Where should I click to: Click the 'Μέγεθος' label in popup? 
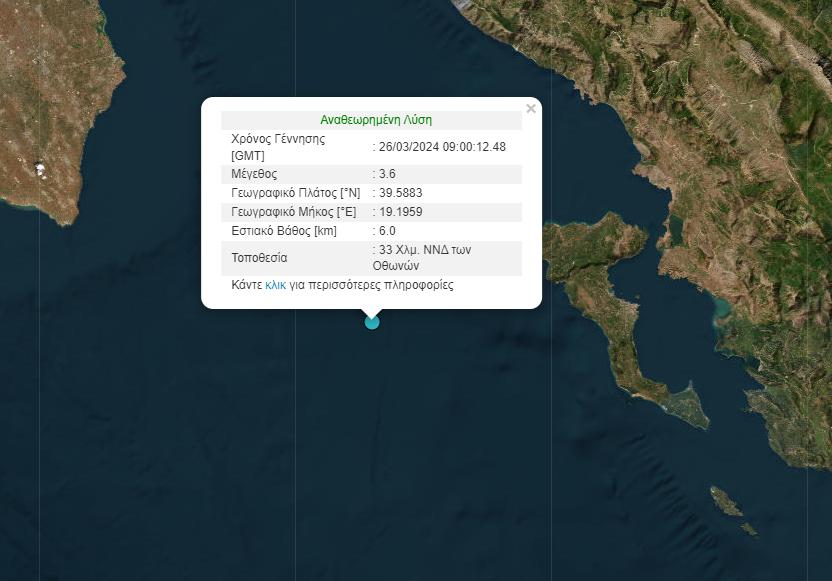point(254,174)
